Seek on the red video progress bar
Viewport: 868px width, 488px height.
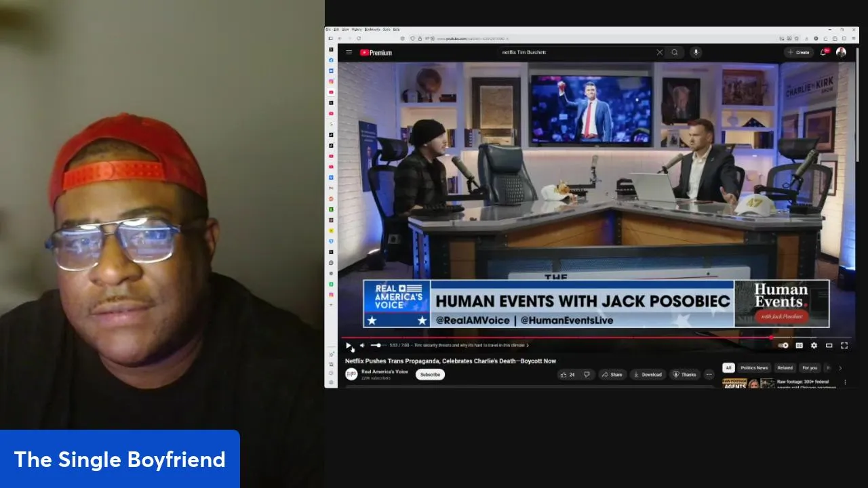(x=595, y=337)
